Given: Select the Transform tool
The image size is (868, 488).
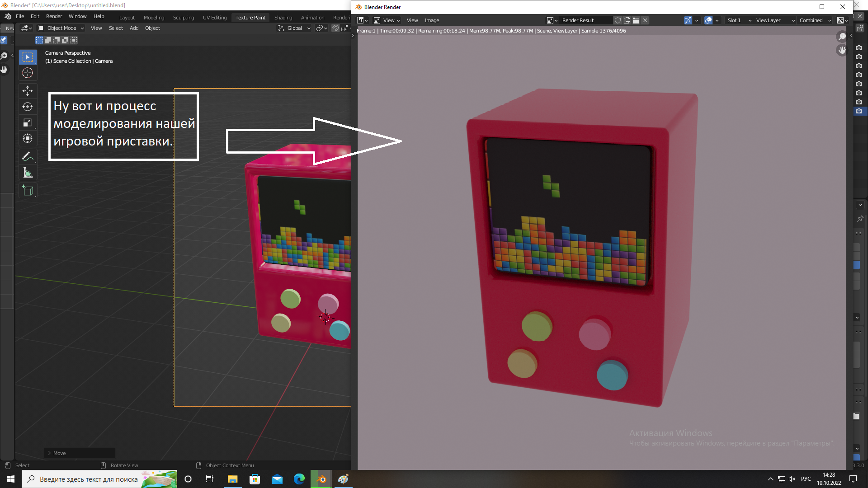Looking at the screenshot, I should tap(28, 138).
